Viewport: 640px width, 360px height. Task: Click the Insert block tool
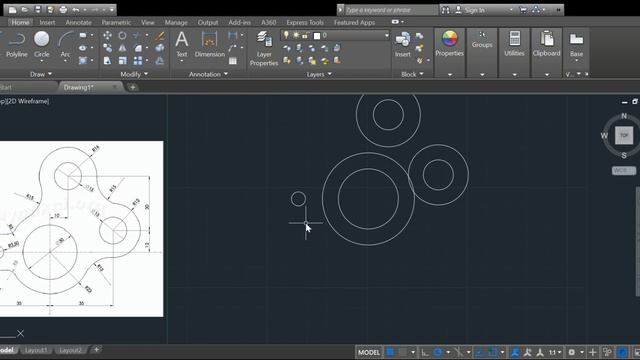coord(402,45)
